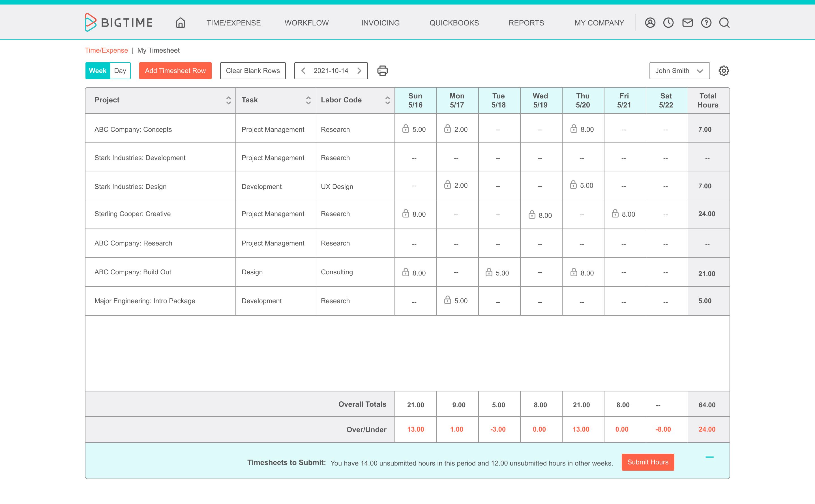Viewport: 815px width, 504px height.
Task: Click the help question mark icon
Action: pyautogui.click(x=706, y=23)
